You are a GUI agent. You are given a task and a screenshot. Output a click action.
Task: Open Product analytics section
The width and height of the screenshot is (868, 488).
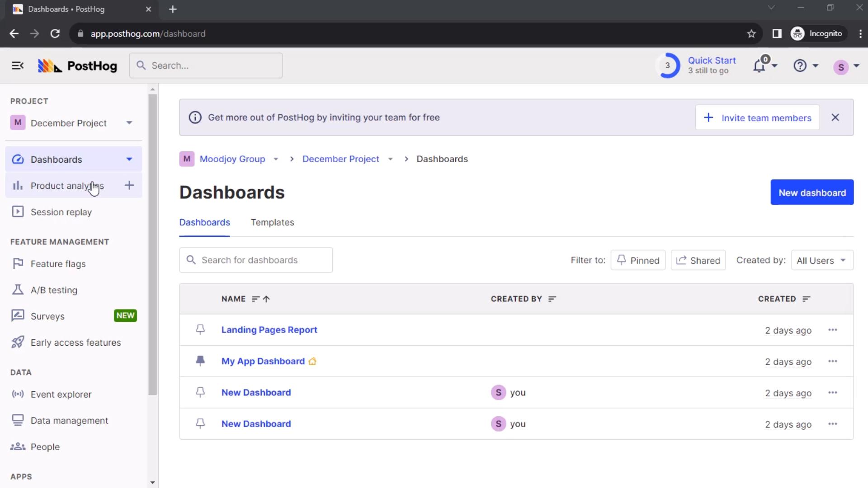[x=67, y=185]
